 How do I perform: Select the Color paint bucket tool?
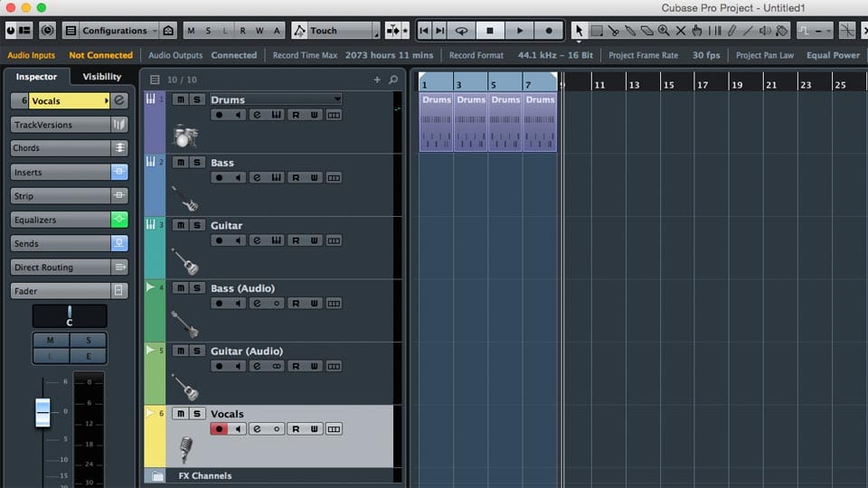(x=781, y=31)
